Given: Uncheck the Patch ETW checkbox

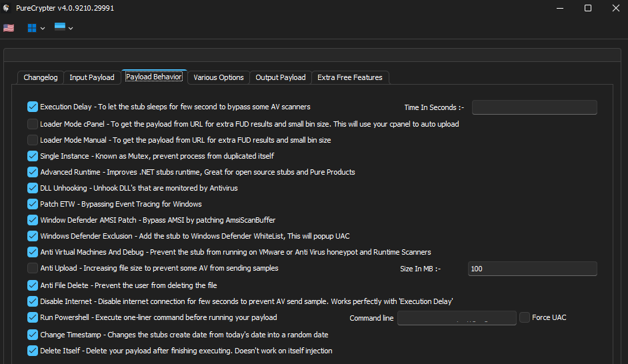Looking at the screenshot, I should coord(33,204).
